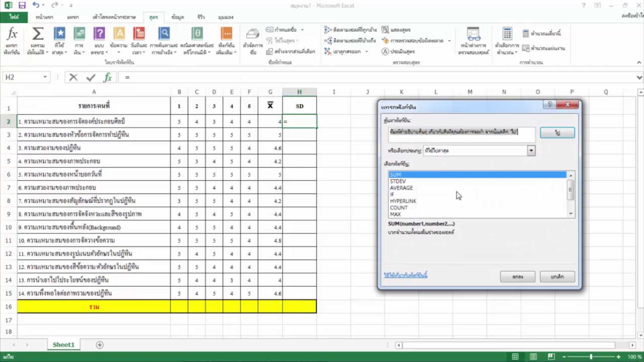
Task: Open the Watch Window
Action: (x=474, y=41)
